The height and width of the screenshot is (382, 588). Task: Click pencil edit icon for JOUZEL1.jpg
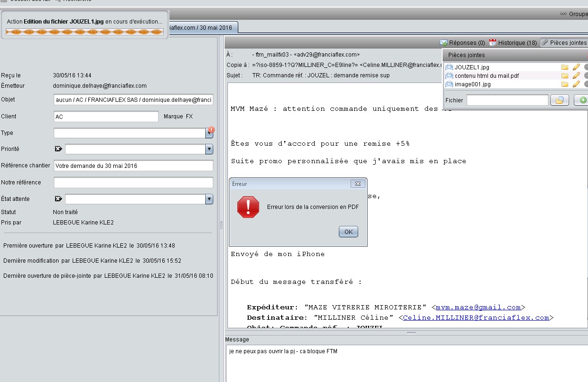pyautogui.click(x=576, y=67)
